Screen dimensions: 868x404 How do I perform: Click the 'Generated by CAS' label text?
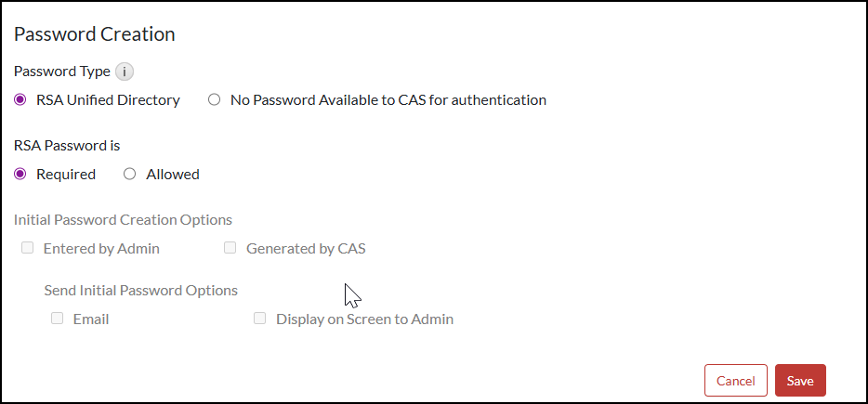pos(306,249)
